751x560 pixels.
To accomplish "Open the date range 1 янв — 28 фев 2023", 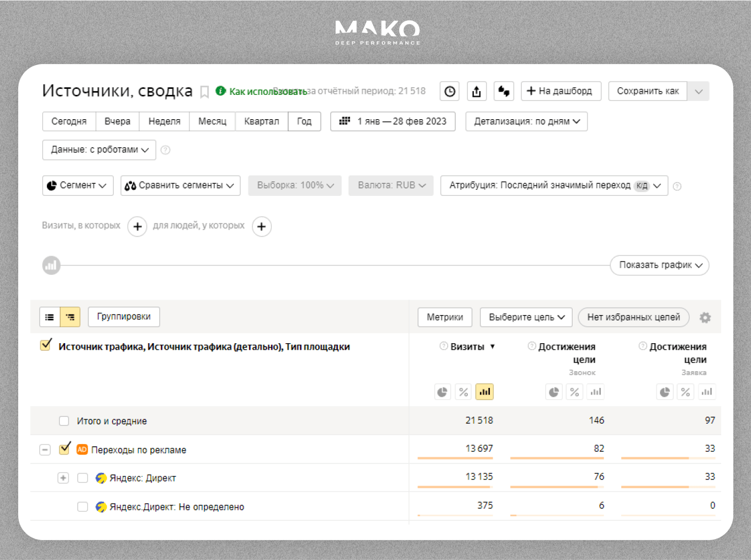I will pyautogui.click(x=393, y=121).
